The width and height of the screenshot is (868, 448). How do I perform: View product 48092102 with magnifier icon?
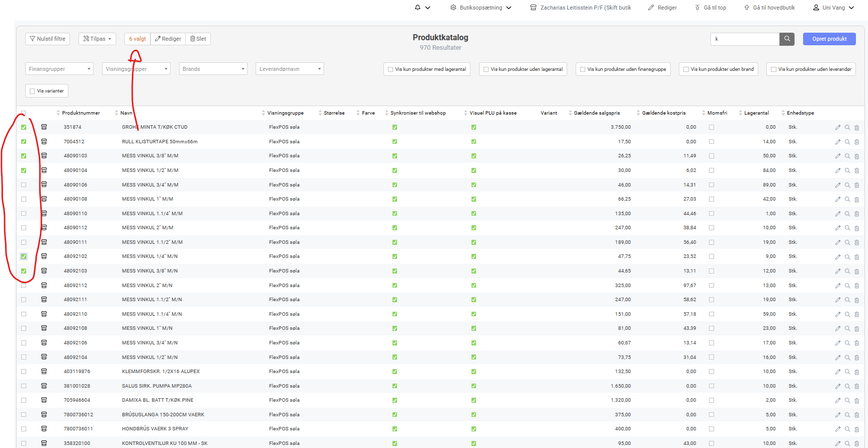[847, 256]
